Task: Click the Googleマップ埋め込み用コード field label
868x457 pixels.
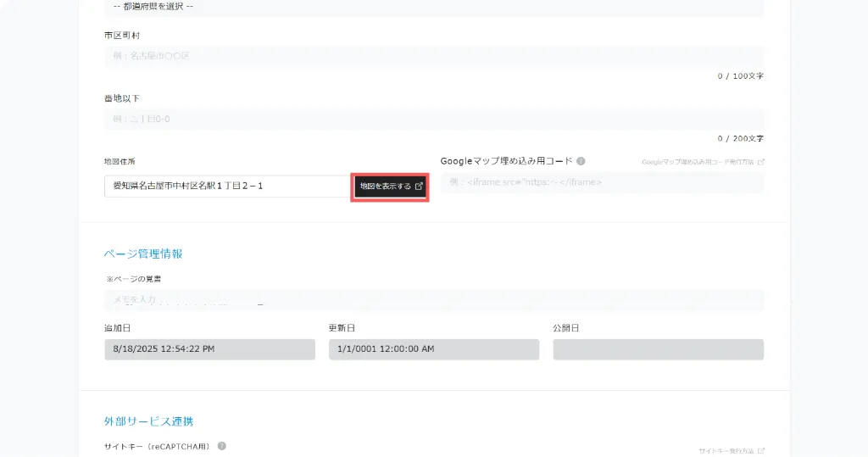Action: pyautogui.click(x=506, y=161)
